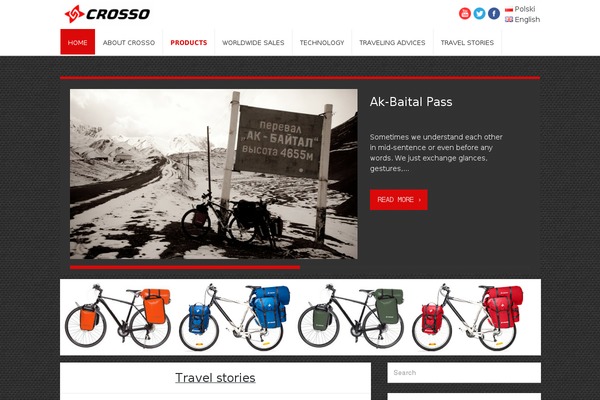600x400 pixels.
Task: Focus the Search input field
Action: [464, 372]
